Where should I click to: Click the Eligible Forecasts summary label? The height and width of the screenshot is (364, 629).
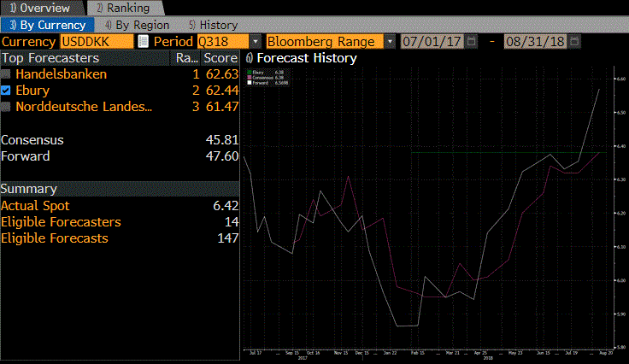click(55, 238)
